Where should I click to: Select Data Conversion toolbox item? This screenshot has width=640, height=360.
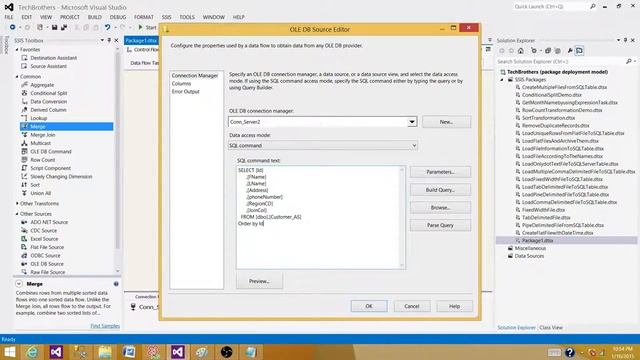[x=49, y=102]
